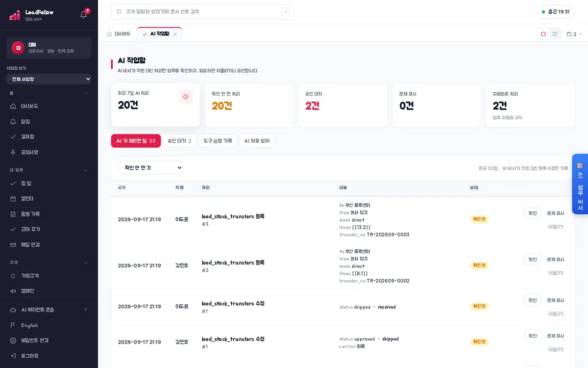This screenshot has width=588, height=368.
Task: Click the 확인 안 한 처리 20건 card
Action: [x=249, y=105]
